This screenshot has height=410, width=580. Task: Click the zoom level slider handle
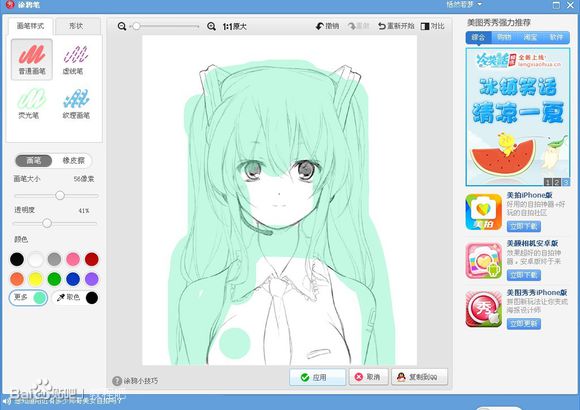pos(136,26)
